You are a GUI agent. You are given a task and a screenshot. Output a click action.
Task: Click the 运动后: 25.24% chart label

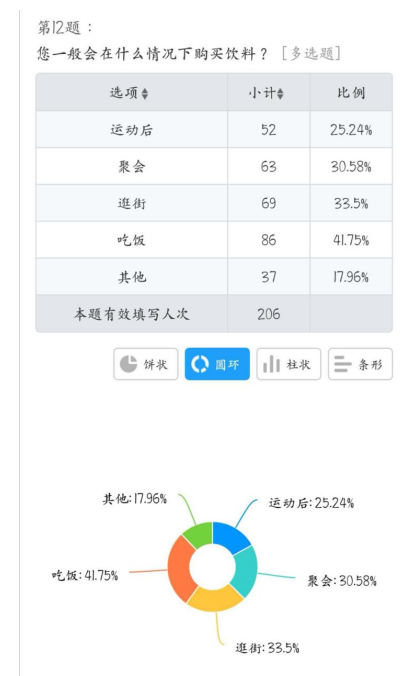point(311,503)
